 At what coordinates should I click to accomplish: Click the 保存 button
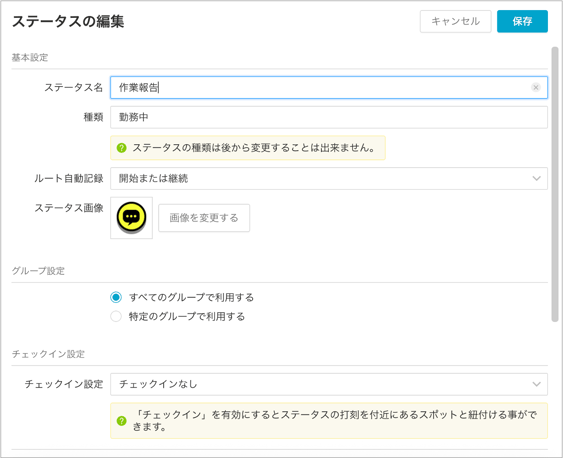(x=522, y=21)
